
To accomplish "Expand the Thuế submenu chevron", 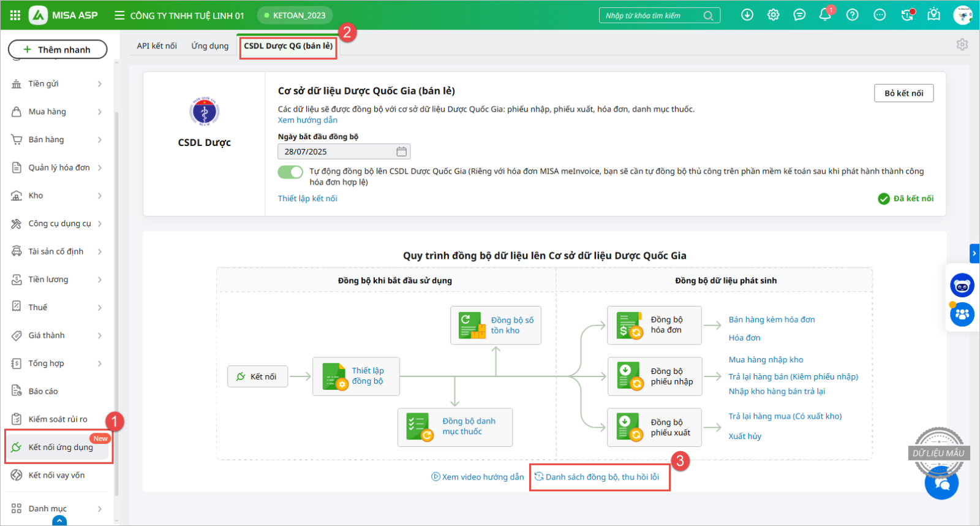I will 100,308.
